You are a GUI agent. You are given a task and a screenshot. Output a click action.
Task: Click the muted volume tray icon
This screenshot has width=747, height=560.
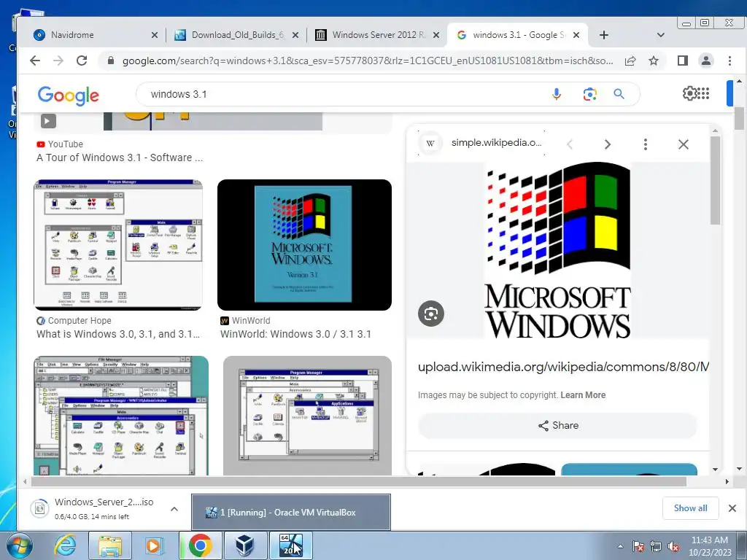(673, 547)
